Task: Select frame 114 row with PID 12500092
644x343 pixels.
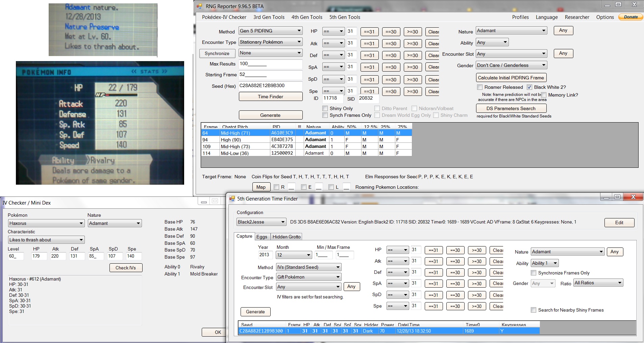Action: [x=306, y=153]
